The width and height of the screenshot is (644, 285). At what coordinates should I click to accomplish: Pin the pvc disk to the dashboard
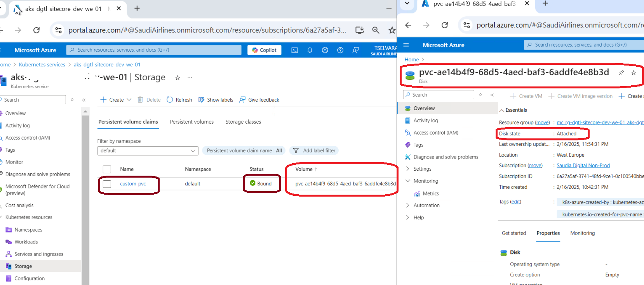[621, 73]
